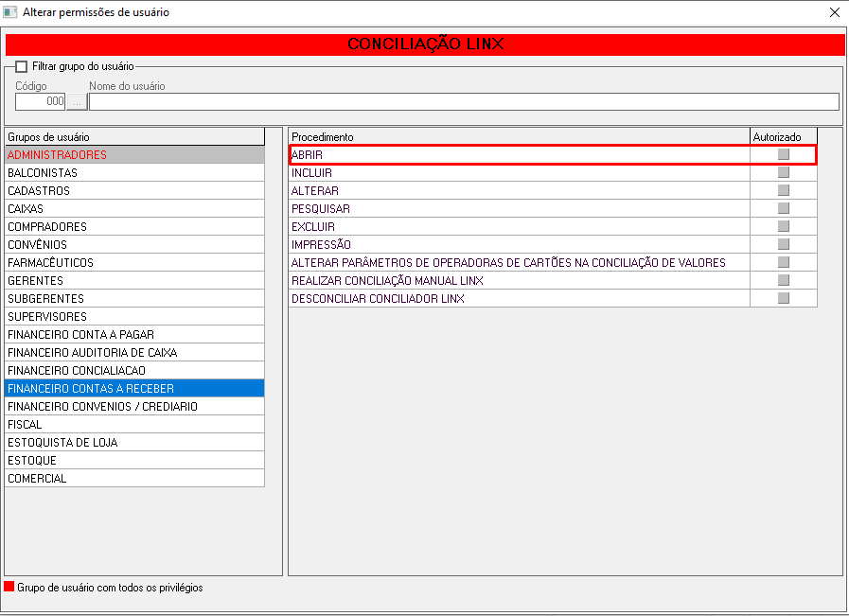This screenshot has width=849, height=616.
Task: Toggle Autorizado for DESCONCILIAR CONCILIADOR LINX
Action: pyautogui.click(x=784, y=298)
